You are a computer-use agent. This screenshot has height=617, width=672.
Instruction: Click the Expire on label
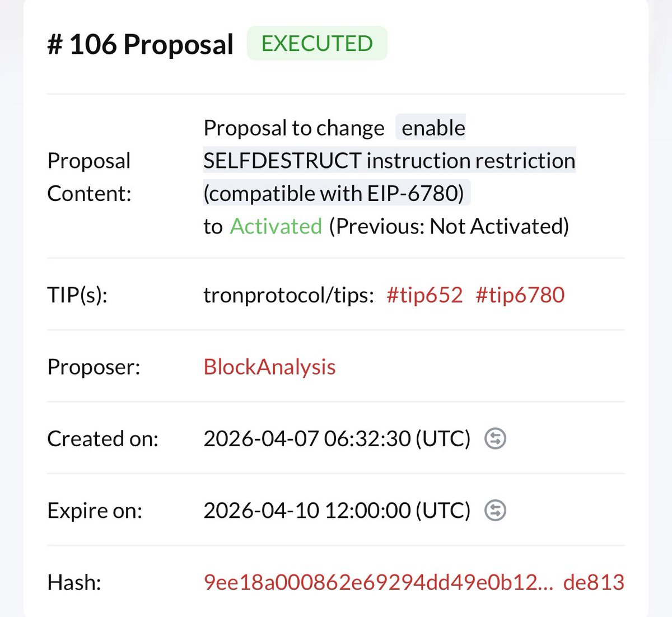[95, 510]
